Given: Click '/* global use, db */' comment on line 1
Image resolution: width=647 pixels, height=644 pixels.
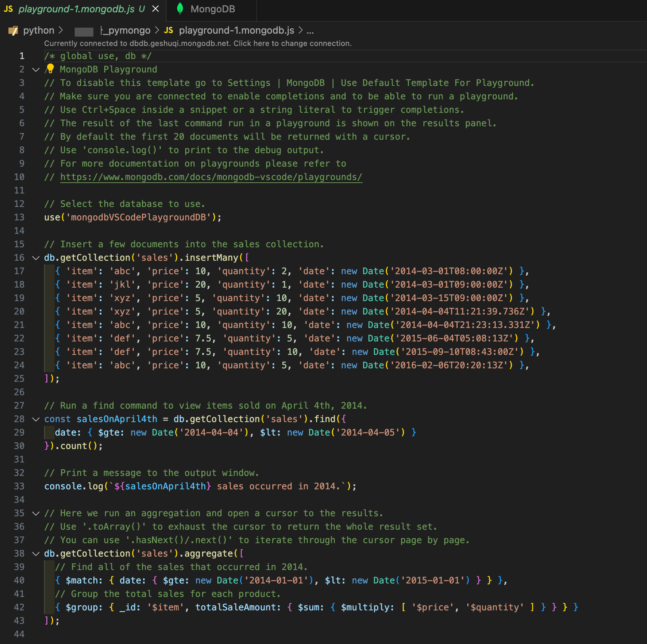Looking at the screenshot, I should click(98, 56).
